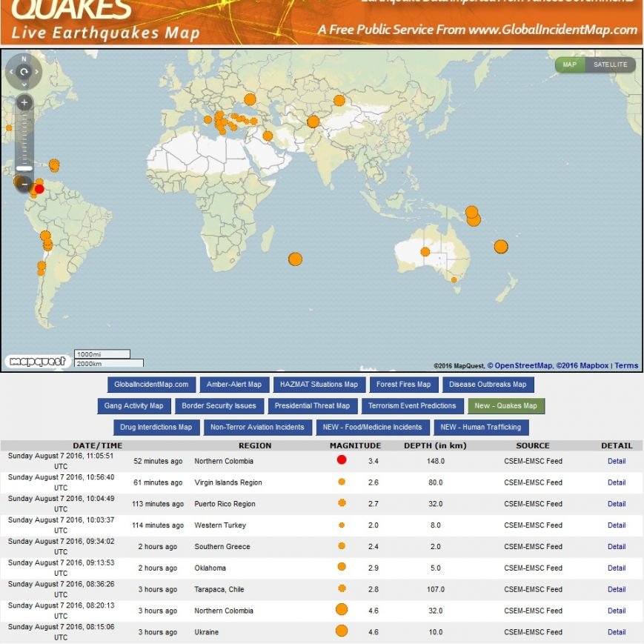Select the quake marker near Israel on the map

click(x=268, y=136)
